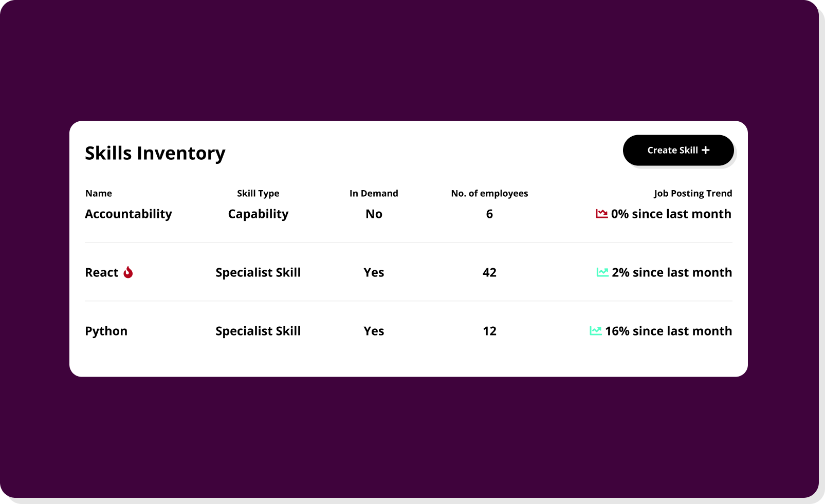Click the No. of employees column header

coord(489,193)
